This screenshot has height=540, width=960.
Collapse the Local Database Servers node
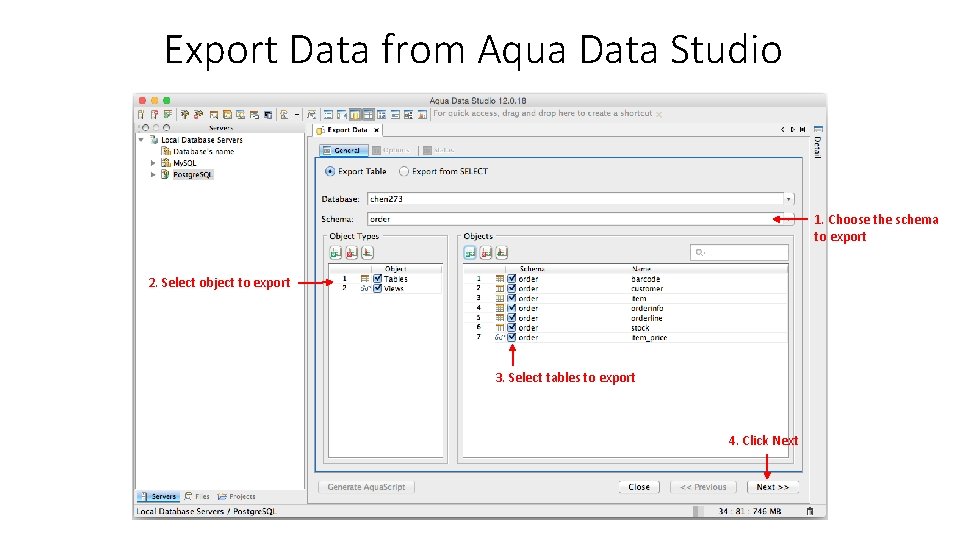[141, 140]
